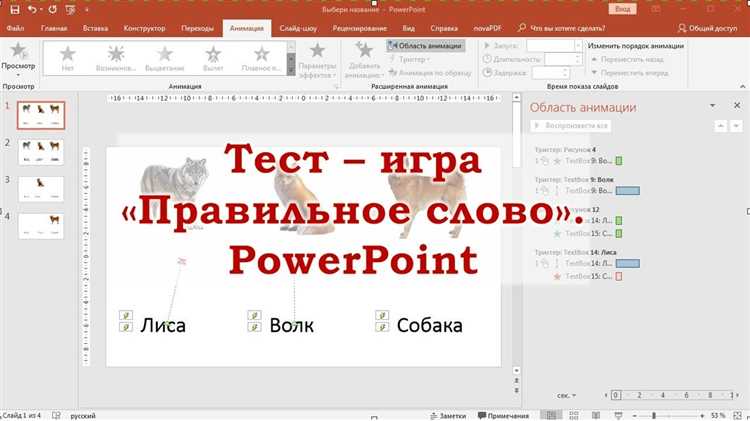Redo the last action
The height and width of the screenshot is (421, 750).
pos(52,9)
